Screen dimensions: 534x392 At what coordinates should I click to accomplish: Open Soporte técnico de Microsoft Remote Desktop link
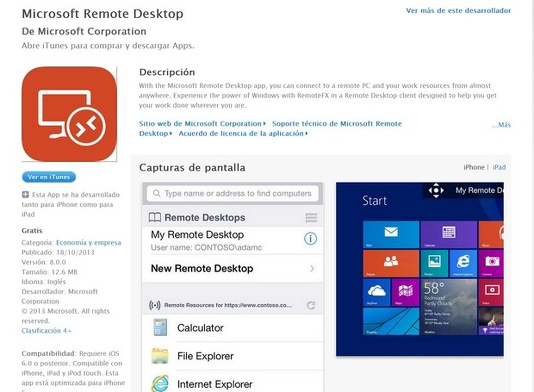coord(337,124)
